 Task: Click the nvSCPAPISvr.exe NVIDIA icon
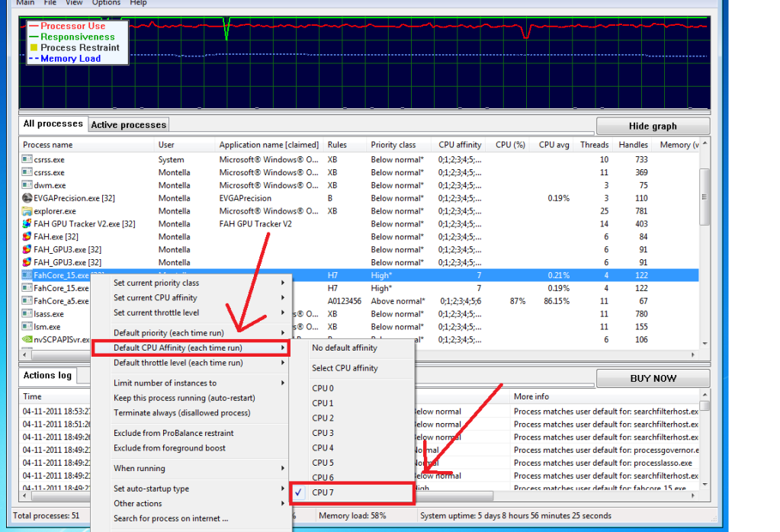tap(27, 340)
